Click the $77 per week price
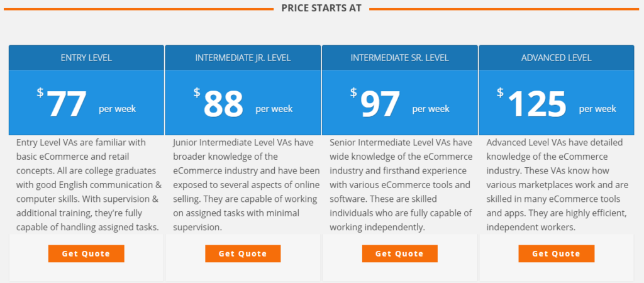This screenshot has width=644, height=283. tap(86, 103)
